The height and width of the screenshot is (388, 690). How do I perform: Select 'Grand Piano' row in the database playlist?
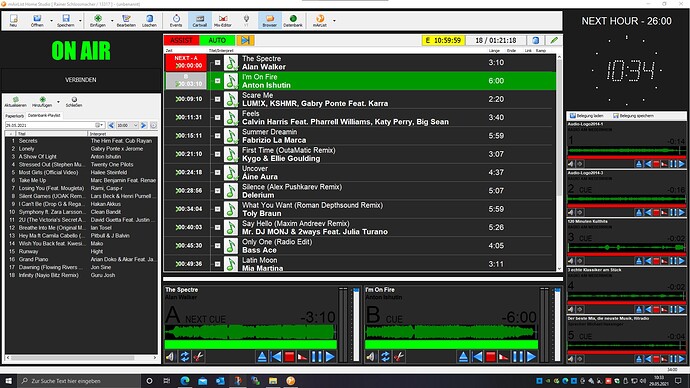[x=81, y=260]
